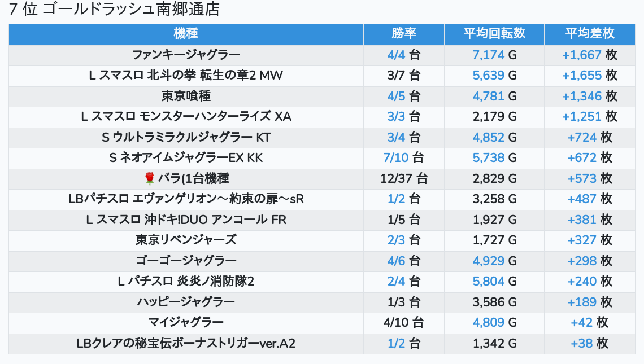
Task: Click the 5,804 average spins value
Action: 488,281
